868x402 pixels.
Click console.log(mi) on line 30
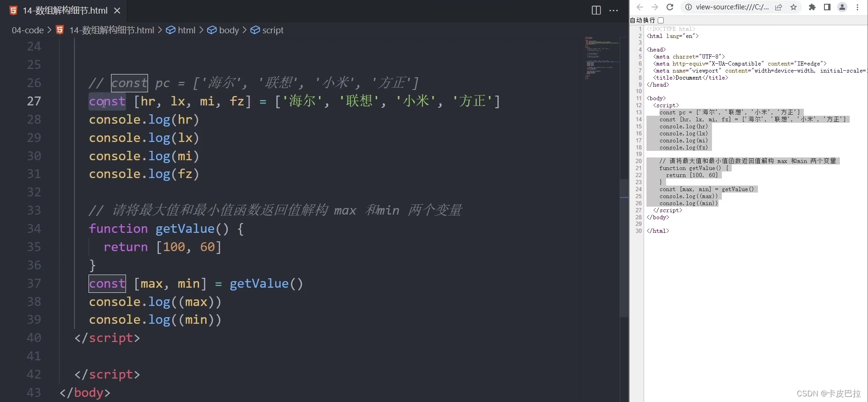(144, 156)
